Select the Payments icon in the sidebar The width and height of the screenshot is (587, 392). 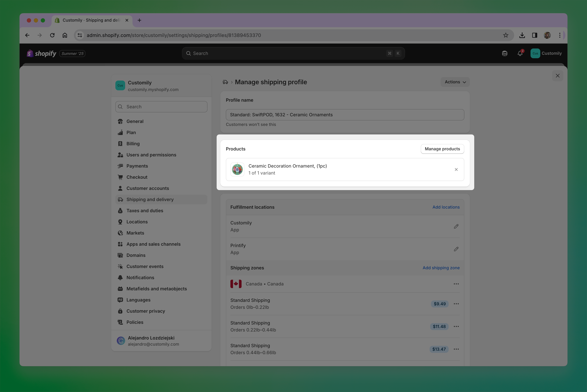click(120, 166)
